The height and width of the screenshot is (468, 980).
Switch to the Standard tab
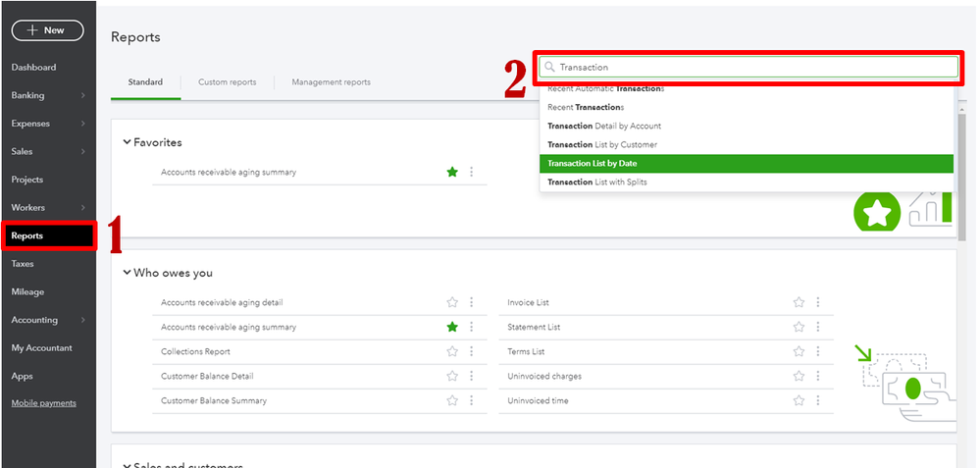(x=145, y=81)
